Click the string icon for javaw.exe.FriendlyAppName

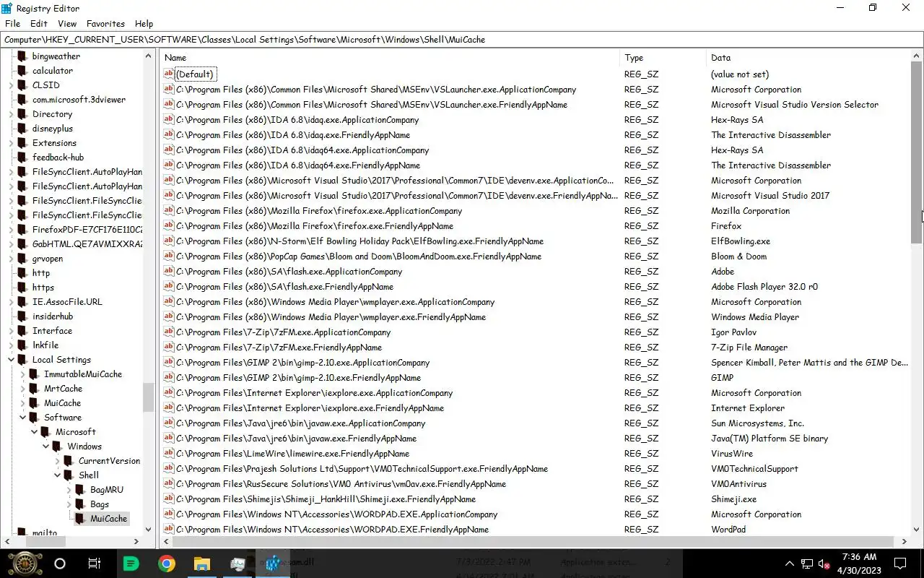[169, 438]
